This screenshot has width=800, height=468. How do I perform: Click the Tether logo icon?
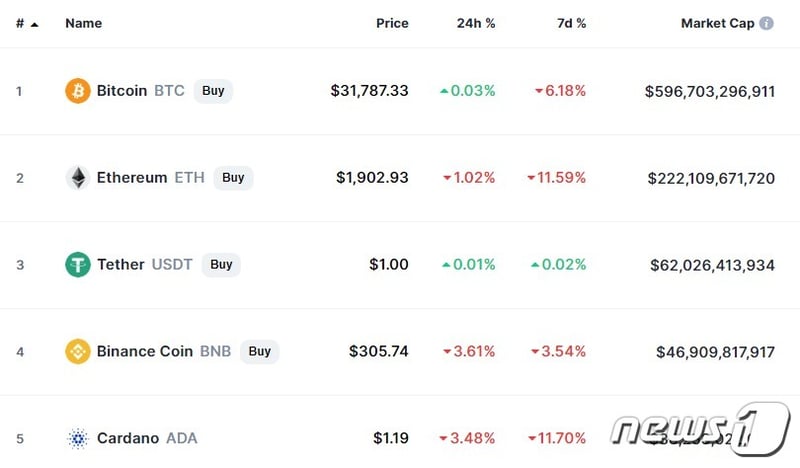point(77,265)
